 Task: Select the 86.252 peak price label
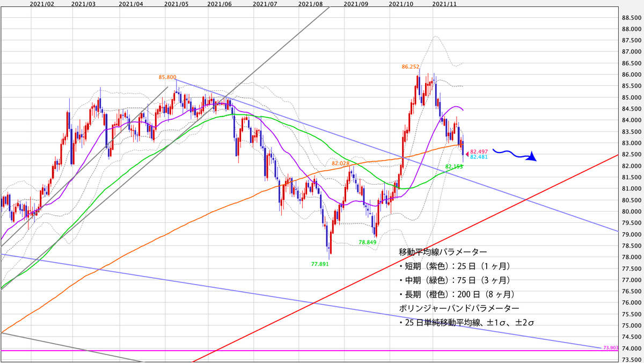point(411,67)
